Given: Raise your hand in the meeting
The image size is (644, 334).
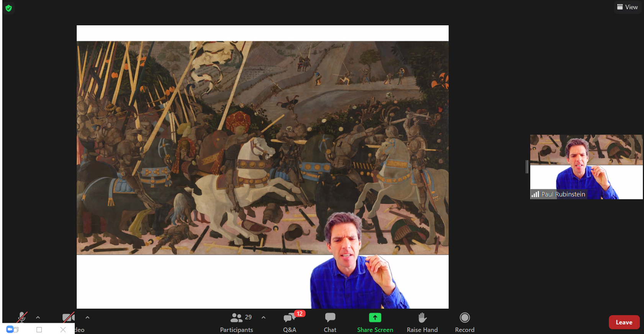Looking at the screenshot, I should click(x=422, y=322).
